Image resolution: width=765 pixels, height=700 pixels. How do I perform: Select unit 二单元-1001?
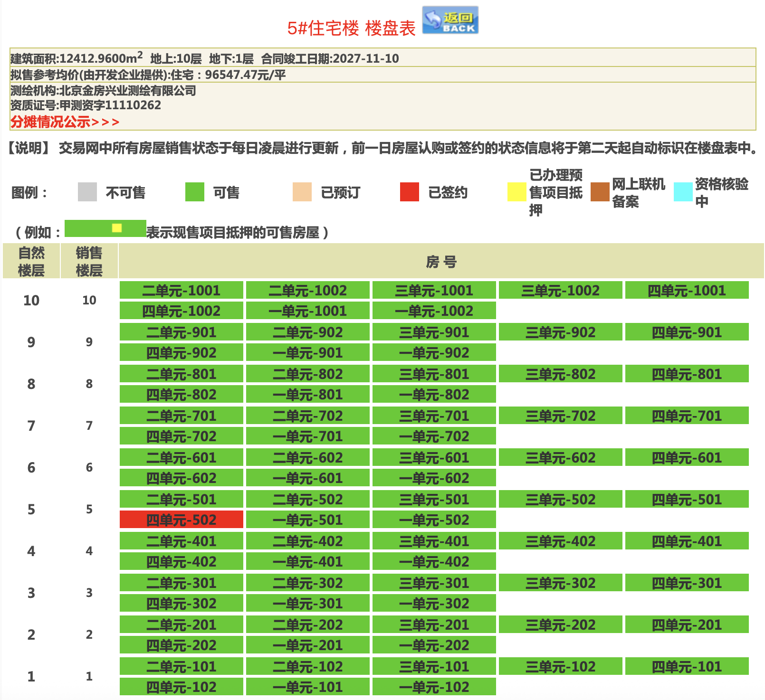coord(181,291)
